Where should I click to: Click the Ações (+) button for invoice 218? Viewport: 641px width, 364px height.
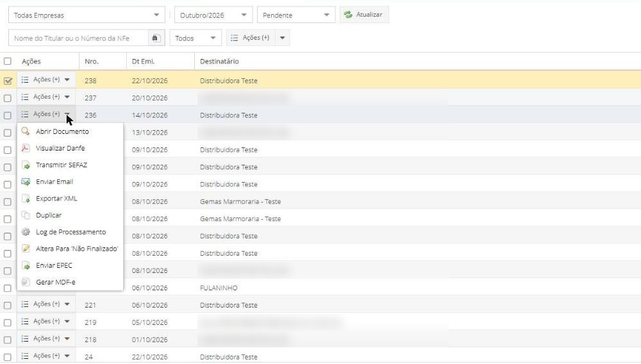(46, 338)
